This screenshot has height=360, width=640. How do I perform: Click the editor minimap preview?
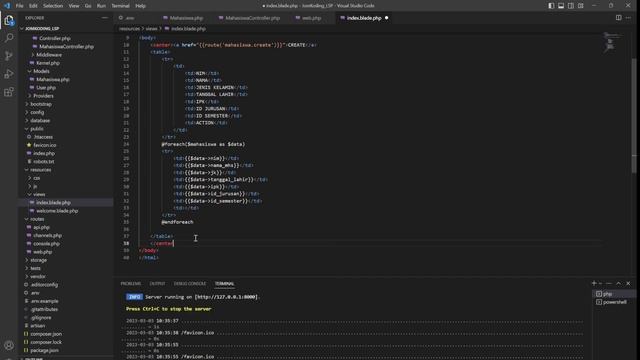613,42
